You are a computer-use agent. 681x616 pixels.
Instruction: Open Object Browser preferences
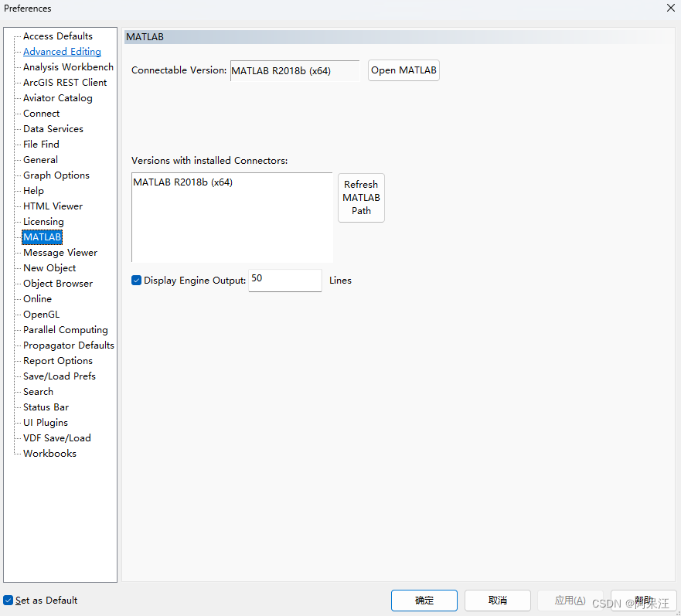[58, 284]
